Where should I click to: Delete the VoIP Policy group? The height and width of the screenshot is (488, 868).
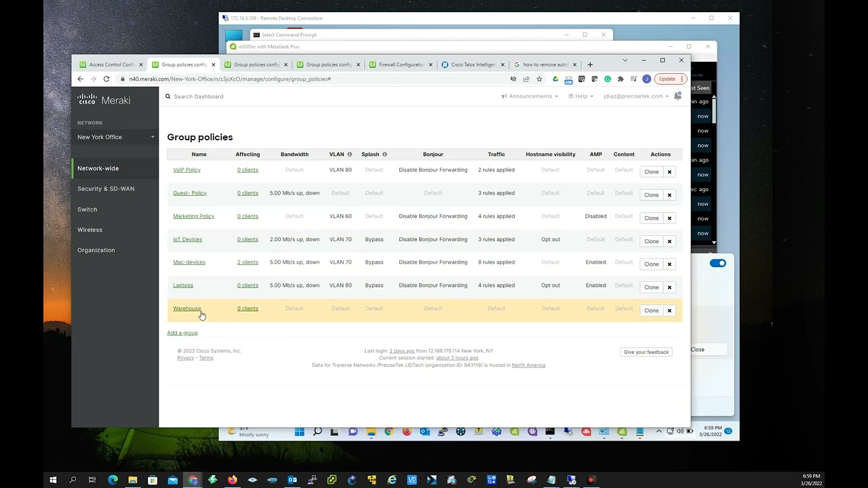(669, 172)
